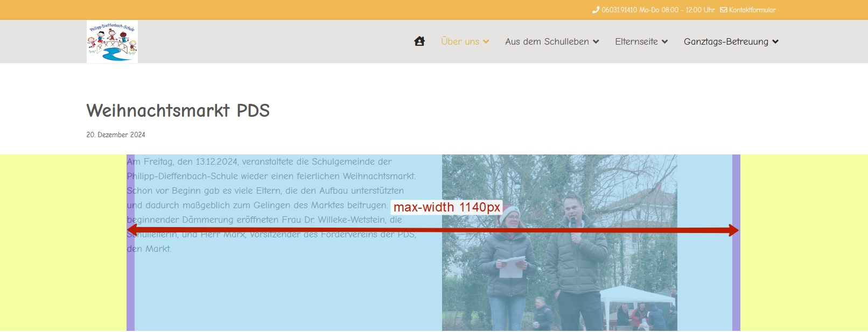
Task: Select the Elternseite menu item
Action: click(636, 41)
